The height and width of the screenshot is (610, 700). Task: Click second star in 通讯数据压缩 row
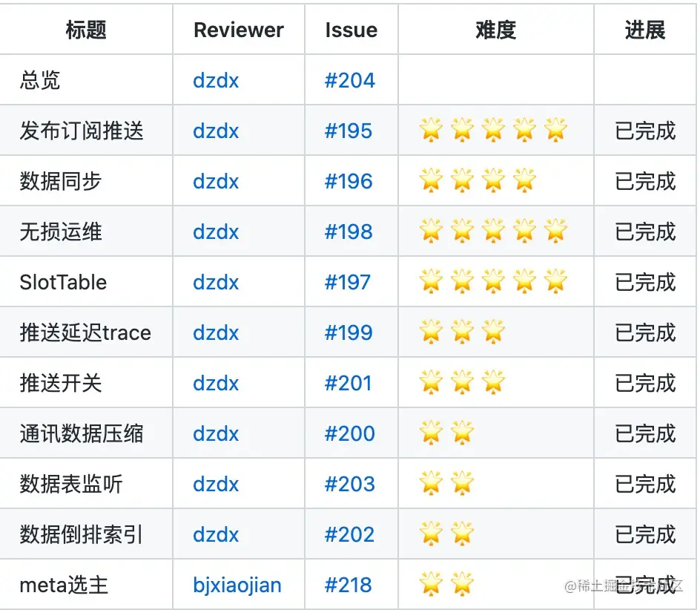pyautogui.click(x=462, y=433)
